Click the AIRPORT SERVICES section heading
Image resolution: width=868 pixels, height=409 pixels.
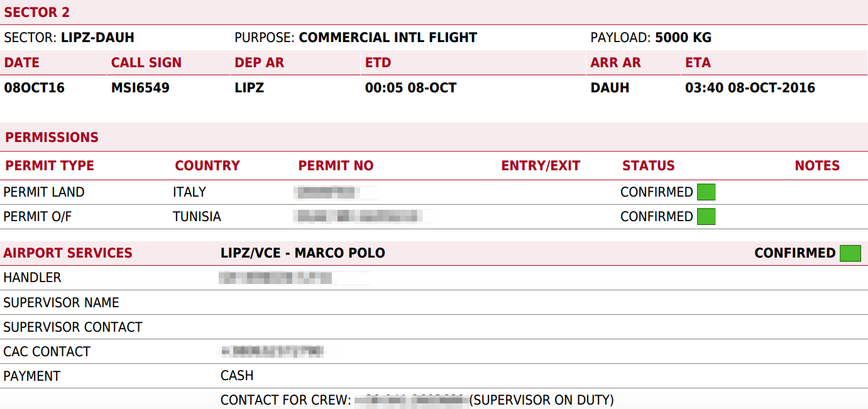click(68, 253)
